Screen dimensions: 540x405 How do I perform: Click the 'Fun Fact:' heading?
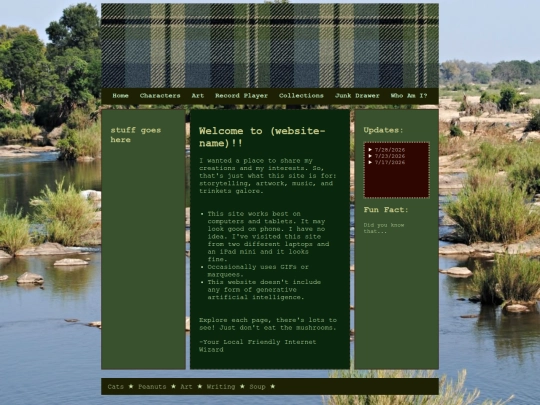click(x=386, y=210)
